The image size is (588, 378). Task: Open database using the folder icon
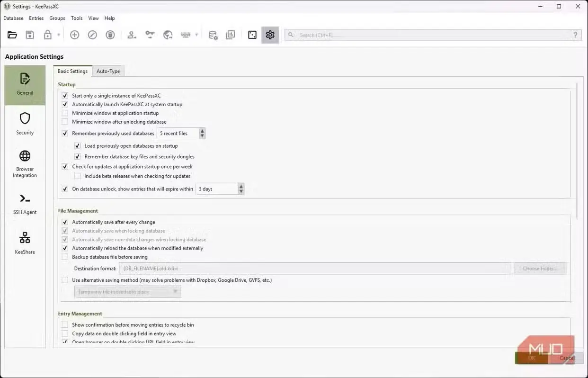click(x=12, y=35)
